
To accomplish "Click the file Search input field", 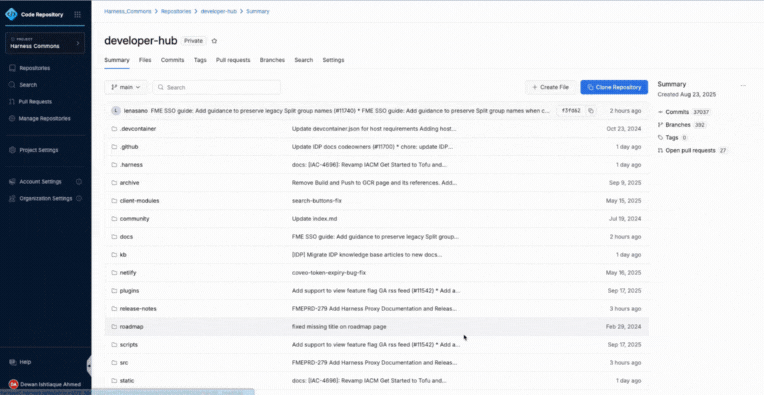I will click(217, 87).
